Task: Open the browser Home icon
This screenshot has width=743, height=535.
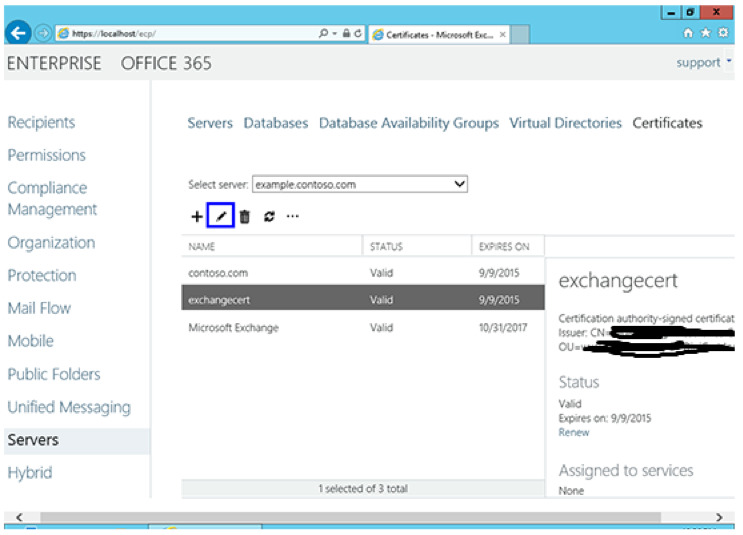Action: tap(688, 33)
